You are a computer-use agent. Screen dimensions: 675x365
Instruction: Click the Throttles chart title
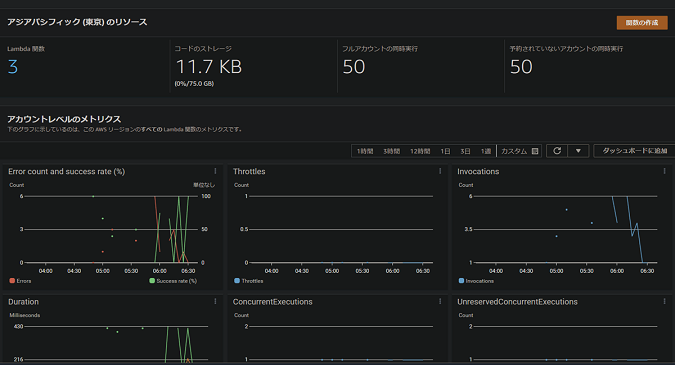(x=249, y=171)
